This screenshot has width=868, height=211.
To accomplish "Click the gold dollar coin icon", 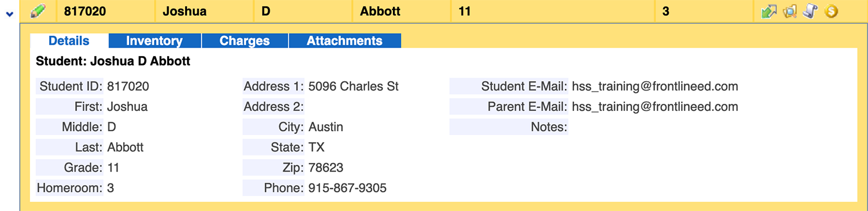I will point(832,11).
